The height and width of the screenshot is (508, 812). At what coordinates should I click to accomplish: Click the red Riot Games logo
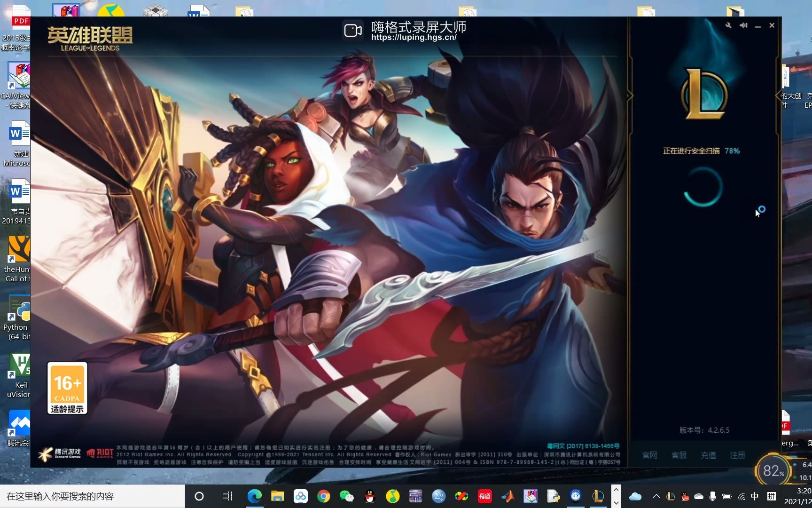tap(100, 453)
